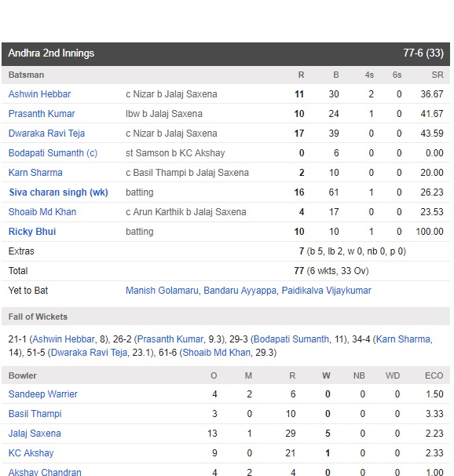
Task: Click the Ricky Bhui batting link
Action: click(32, 232)
